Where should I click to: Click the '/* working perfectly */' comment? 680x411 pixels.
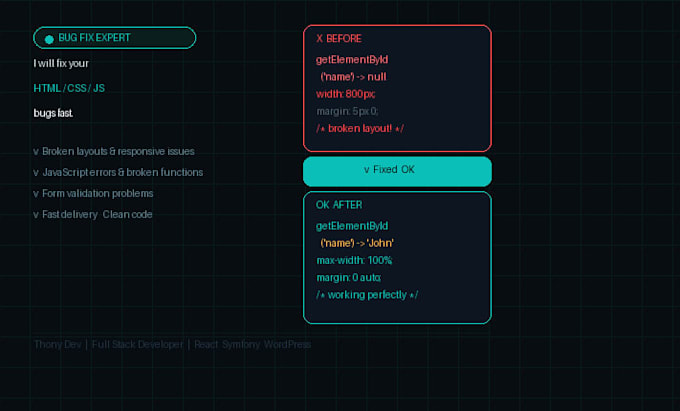point(367,295)
